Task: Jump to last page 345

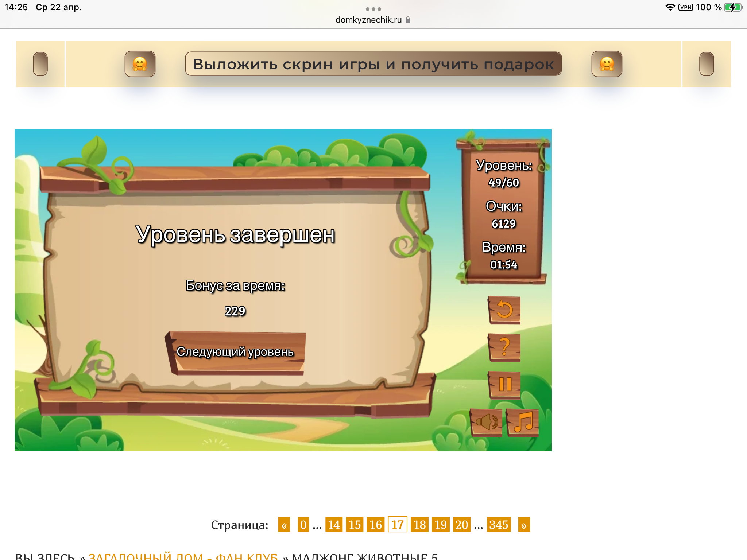Action: coord(498,525)
